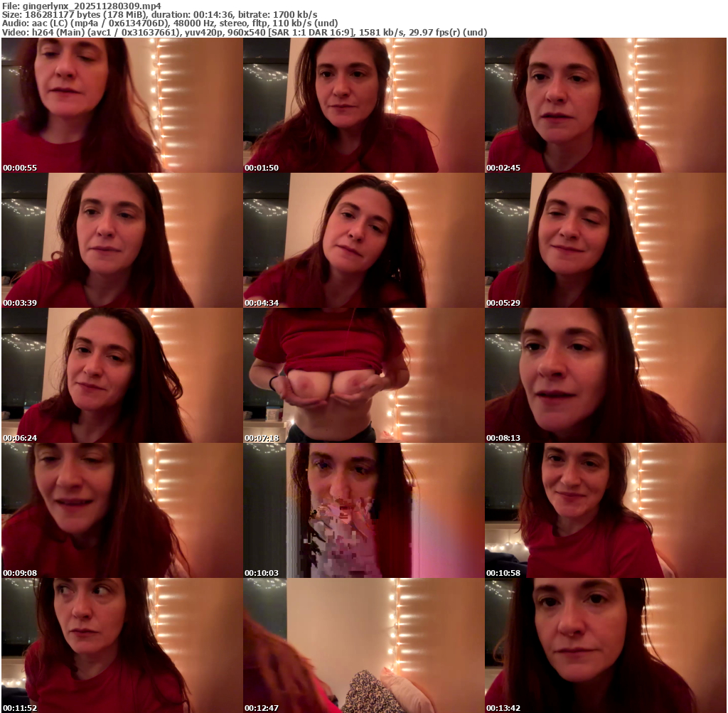Select the file name line gingerlynx_202511280309.mp4

pyautogui.click(x=82, y=6)
